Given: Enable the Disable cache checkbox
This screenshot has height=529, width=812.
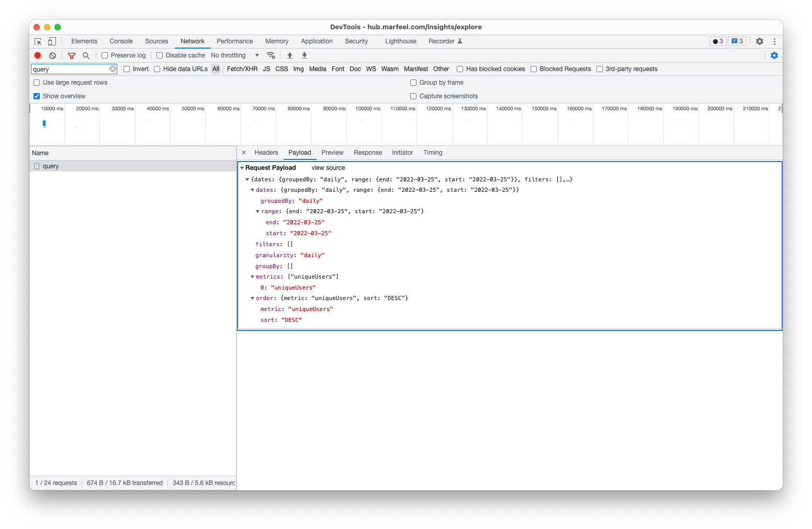Looking at the screenshot, I should (159, 55).
